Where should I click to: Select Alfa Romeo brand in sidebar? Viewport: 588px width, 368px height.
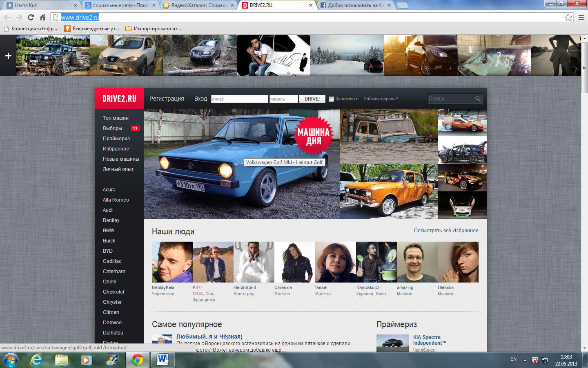[116, 200]
